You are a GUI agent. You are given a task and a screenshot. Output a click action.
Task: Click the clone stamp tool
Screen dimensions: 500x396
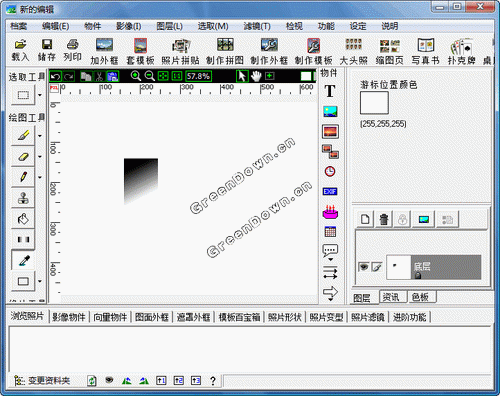click(23, 198)
